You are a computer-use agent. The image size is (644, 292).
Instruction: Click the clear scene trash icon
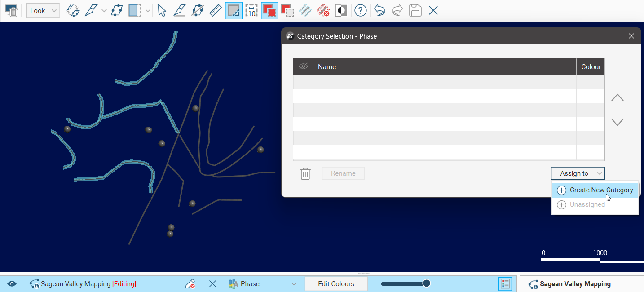pyautogui.click(x=11, y=11)
